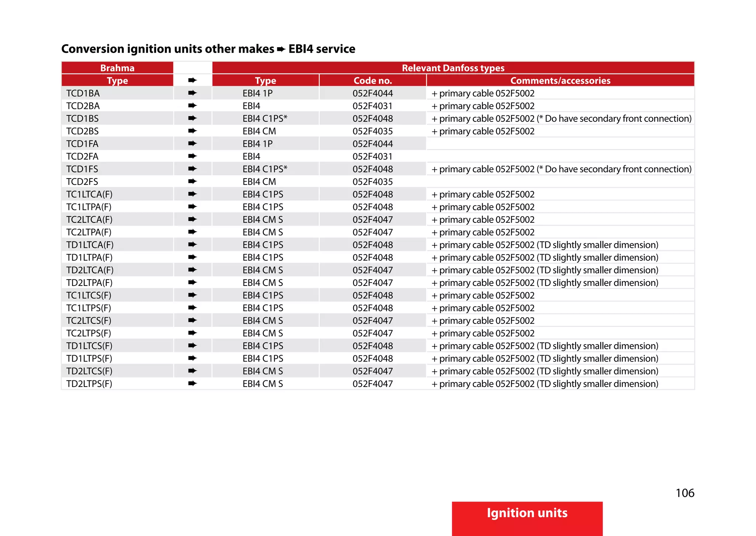Select the Brahma header cell
756x536 pixels.
[x=117, y=68]
